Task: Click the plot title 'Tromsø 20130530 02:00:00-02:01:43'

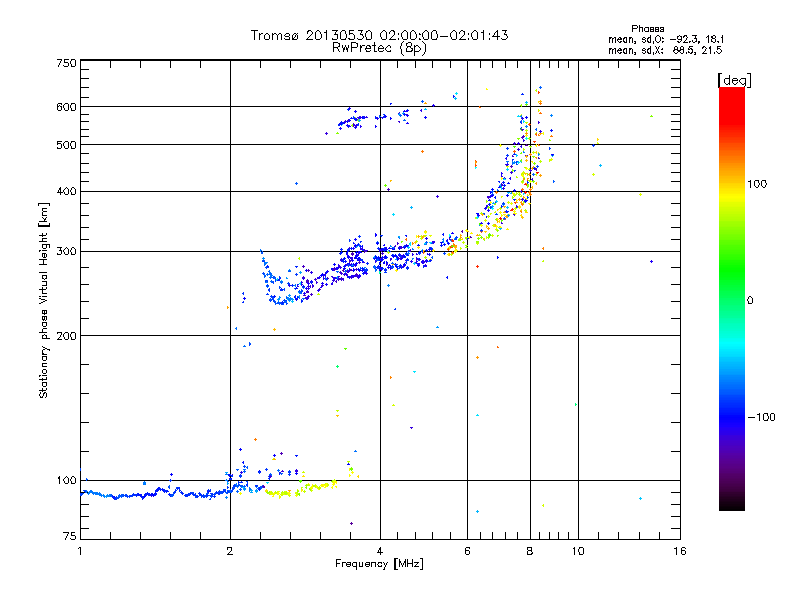Action: (379, 35)
